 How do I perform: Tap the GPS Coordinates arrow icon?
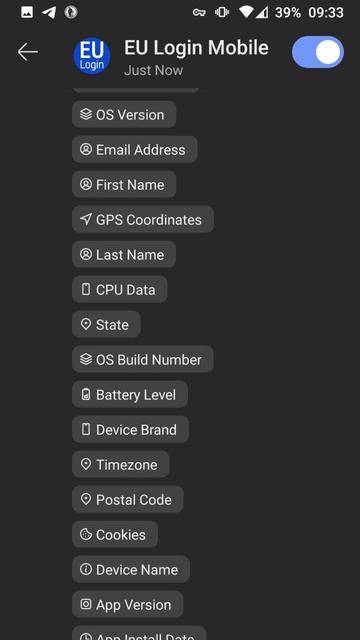point(86,219)
